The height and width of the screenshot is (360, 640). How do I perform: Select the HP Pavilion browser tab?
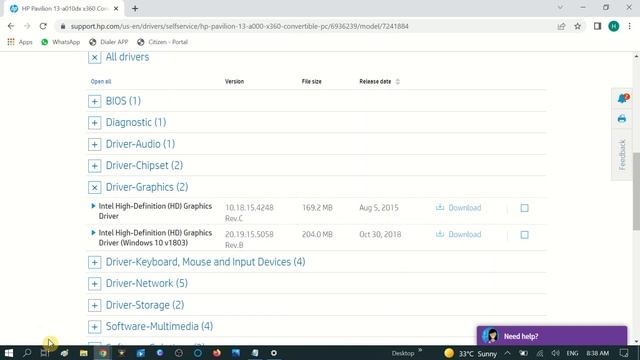[x=64, y=8]
